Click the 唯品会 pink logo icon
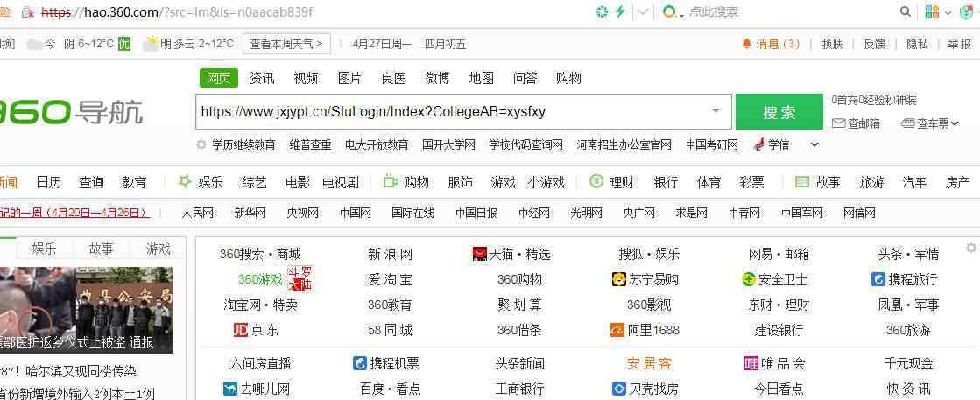Screen dimensions: 980x400 coord(751,363)
